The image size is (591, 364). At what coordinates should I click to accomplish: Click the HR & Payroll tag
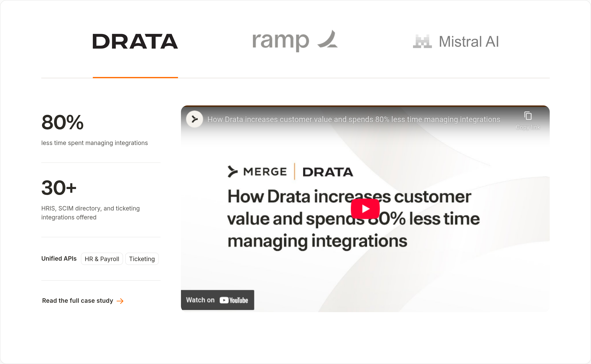[102, 259]
